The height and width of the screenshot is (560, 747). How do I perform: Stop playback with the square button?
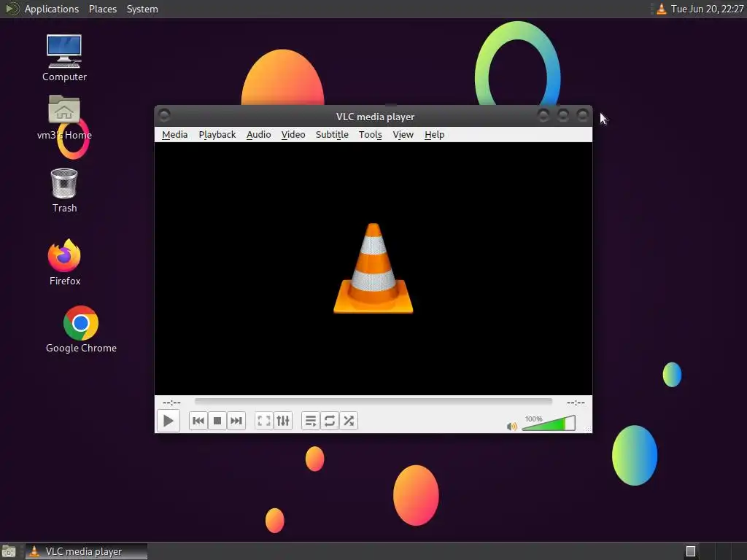(x=217, y=421)
